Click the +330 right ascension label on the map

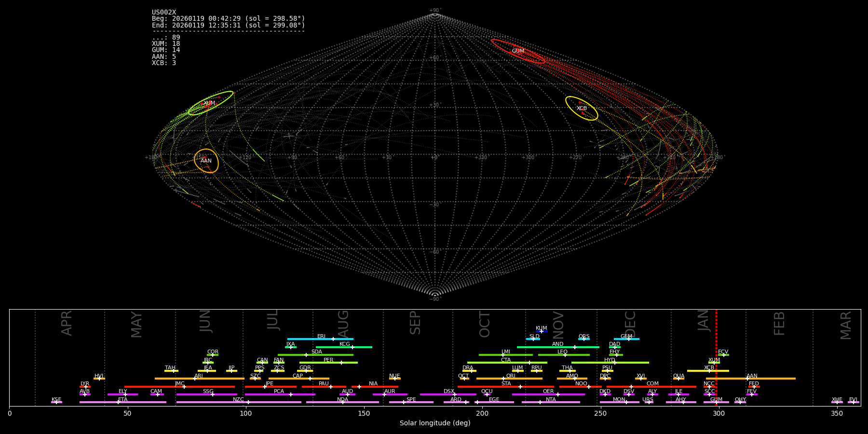coord(481,158)
